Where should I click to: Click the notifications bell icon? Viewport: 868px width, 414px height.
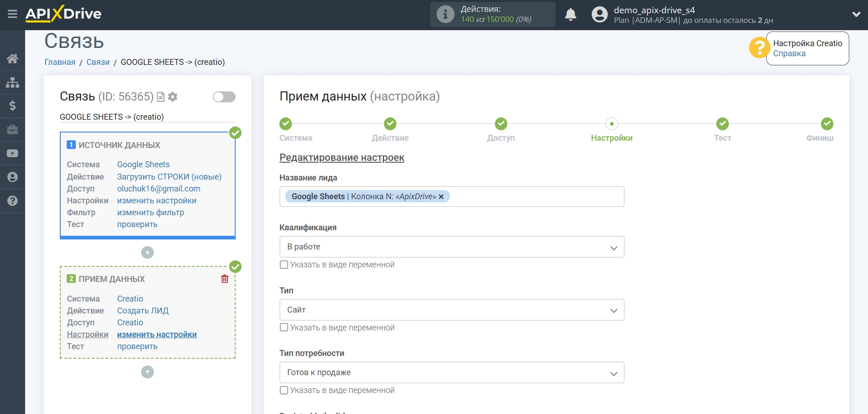tap(570, 15)
